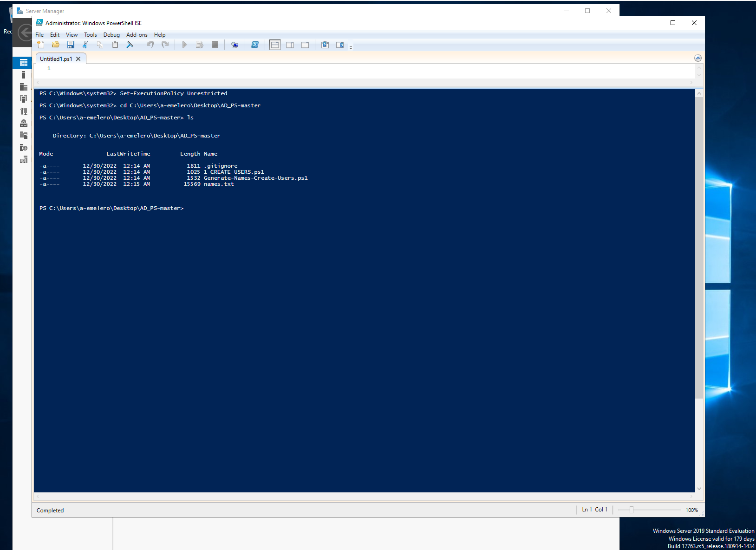Image resolution: width=756 pixels, height=550 pixels.
Task: Open the Debug menu
Action: coord(111,34)
